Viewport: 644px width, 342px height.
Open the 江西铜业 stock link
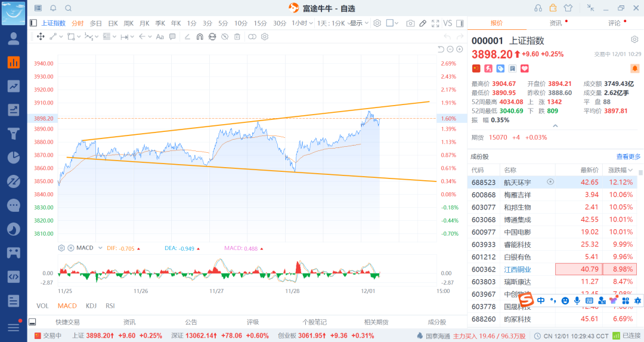coord(518,269)
